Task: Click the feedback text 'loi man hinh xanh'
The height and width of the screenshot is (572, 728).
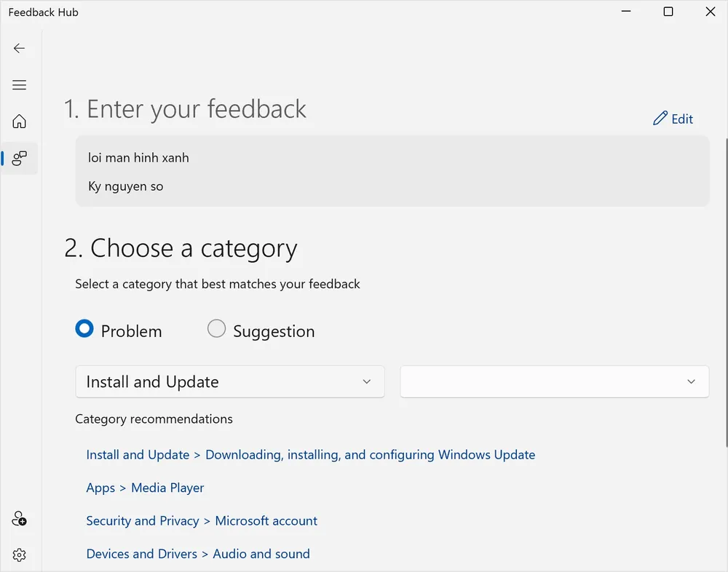Action: 138,157
